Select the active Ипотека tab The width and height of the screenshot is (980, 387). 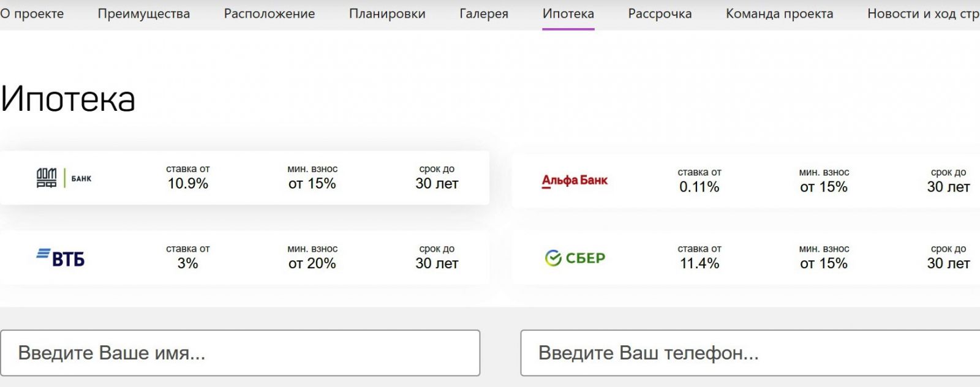point(568,13)
